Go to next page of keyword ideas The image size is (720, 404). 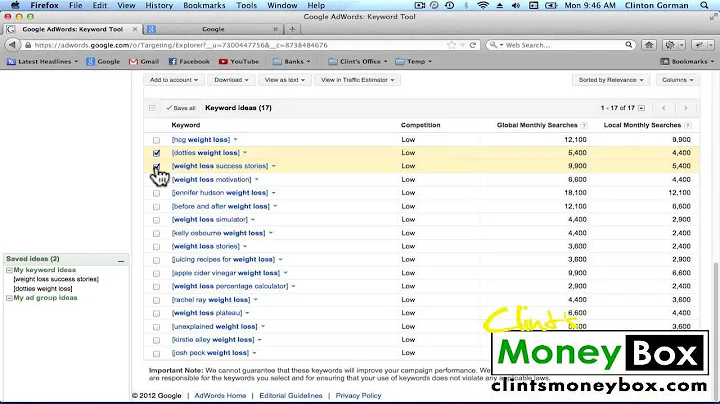point(686,108)
